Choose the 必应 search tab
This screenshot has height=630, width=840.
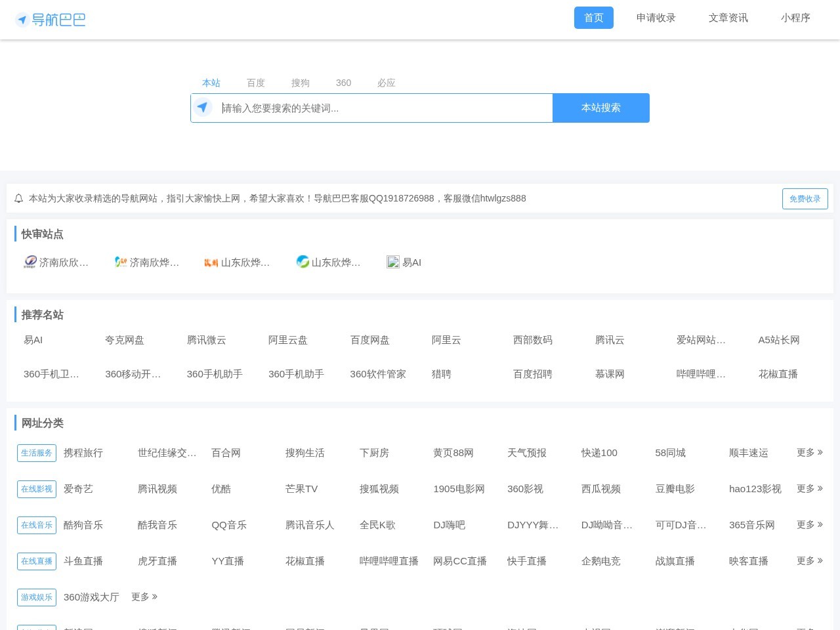[x=387, y=83]
